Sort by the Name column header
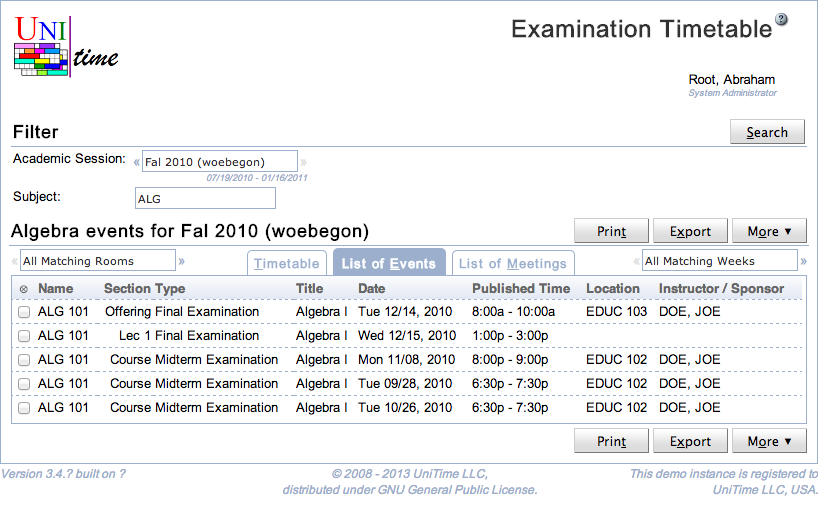The height and width of the screenshot is (506, 818). click(x=55, y=288)
